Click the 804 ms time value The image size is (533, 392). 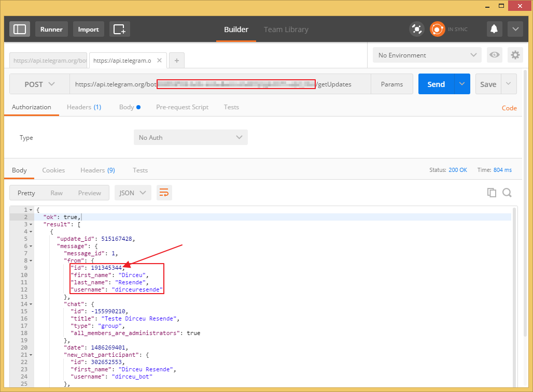[502, 170]
